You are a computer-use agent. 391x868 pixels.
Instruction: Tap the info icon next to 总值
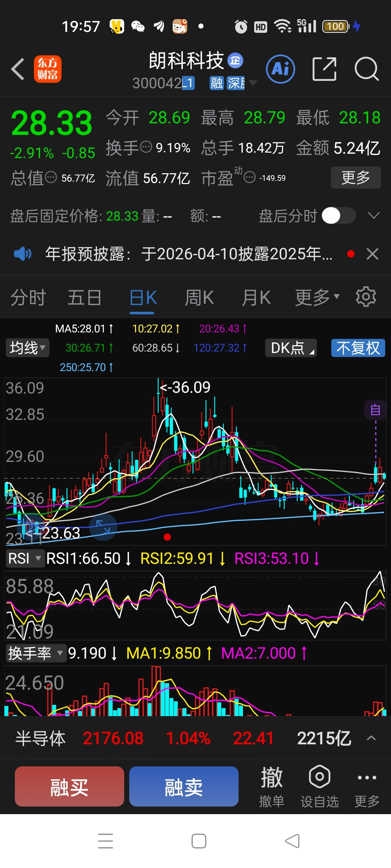coord(51,178)
